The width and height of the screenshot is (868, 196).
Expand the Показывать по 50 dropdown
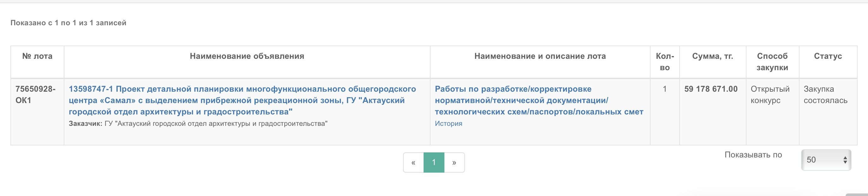pos(826,160)
